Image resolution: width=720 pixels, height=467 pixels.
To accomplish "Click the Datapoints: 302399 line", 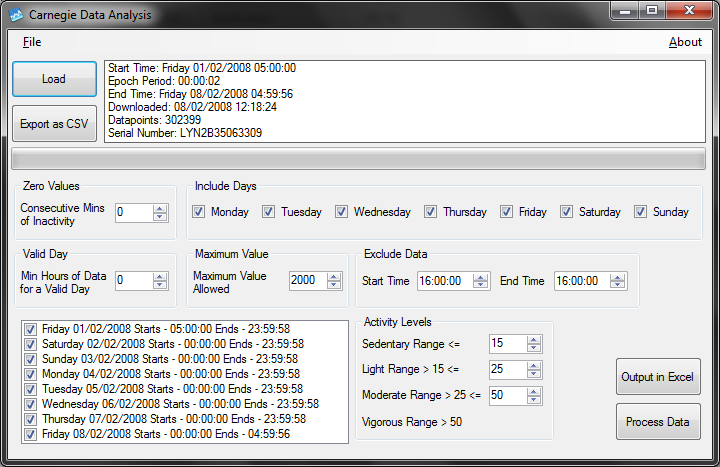I will (154, 120).
